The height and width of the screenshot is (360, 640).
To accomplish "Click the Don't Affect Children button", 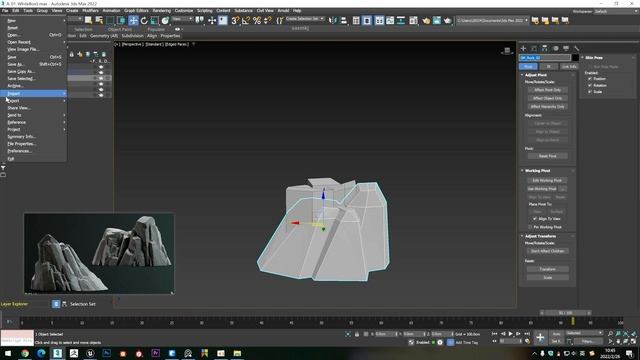I will click(x=547, y=251).
